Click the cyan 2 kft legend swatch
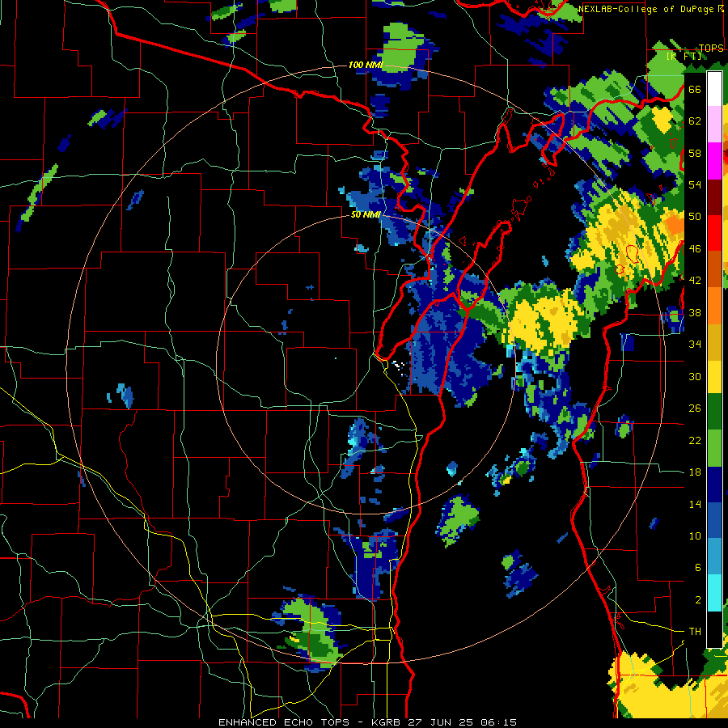Viewport: 728px width, 728px height. pyautogui.click(x=714, y=593)
